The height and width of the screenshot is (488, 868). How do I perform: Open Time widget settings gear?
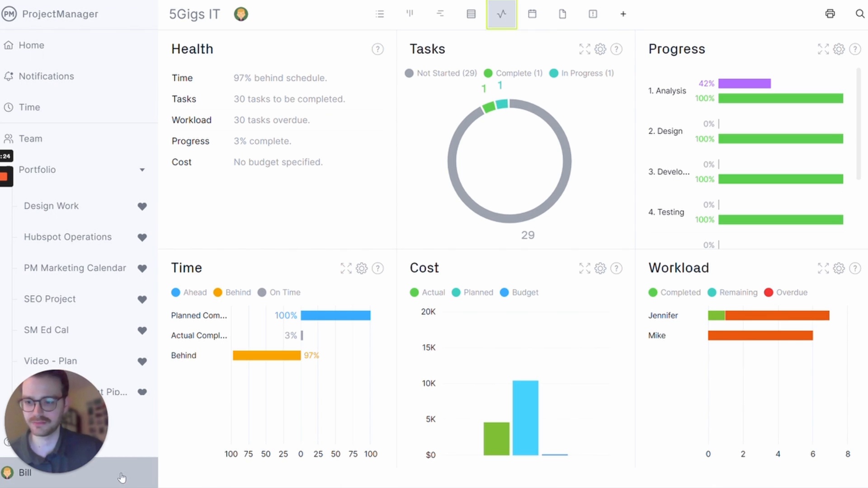pos(362,268)
